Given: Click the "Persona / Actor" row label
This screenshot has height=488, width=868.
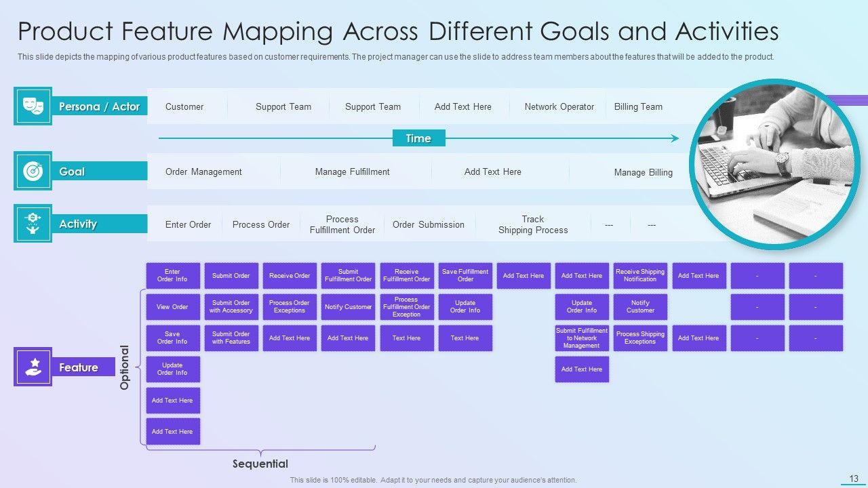Looking at the screenshot, I should point(99,106).
